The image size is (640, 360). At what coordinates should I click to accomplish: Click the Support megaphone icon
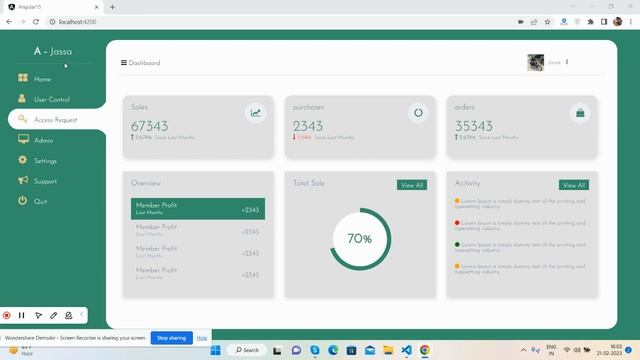click(23, 180)
